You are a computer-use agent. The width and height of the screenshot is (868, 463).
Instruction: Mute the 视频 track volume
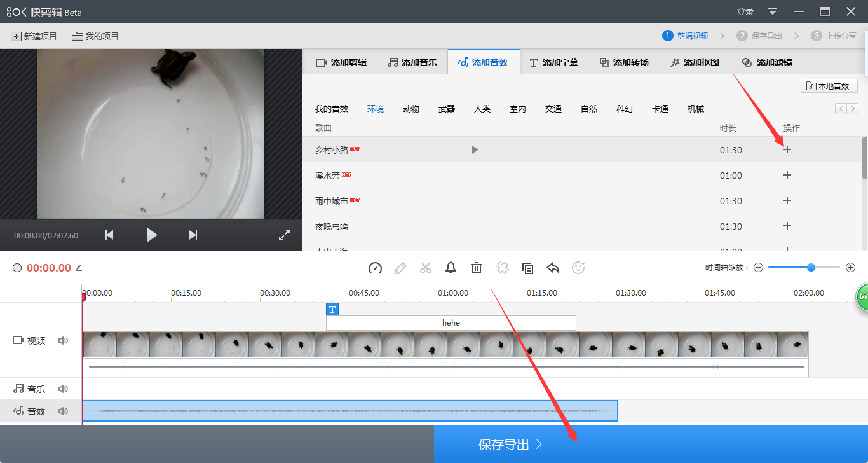(63, 340)
